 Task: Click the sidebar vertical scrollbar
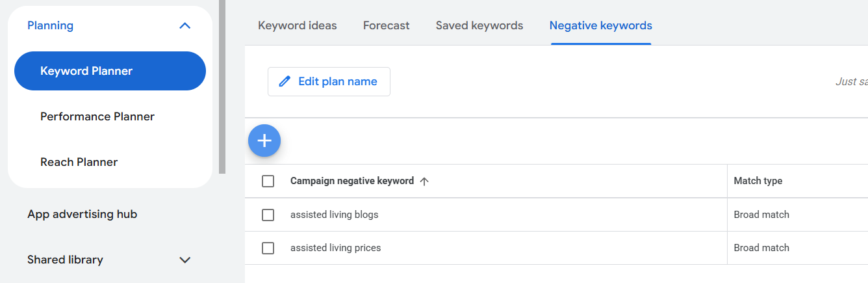coord(222,85)
